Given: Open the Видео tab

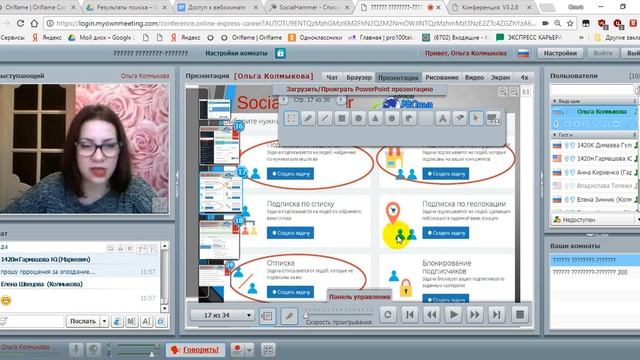Looking at the screenshot, I should [x=474, y=77].
